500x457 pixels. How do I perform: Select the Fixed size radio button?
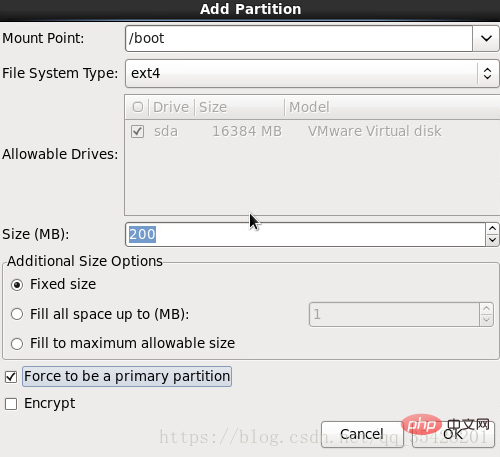click(x=17, y=285)
